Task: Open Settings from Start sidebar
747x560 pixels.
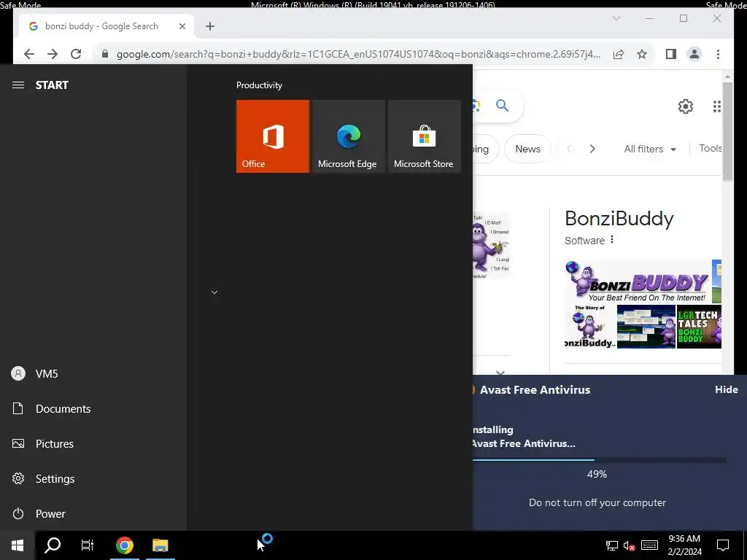Action: [x=93, y=478]
